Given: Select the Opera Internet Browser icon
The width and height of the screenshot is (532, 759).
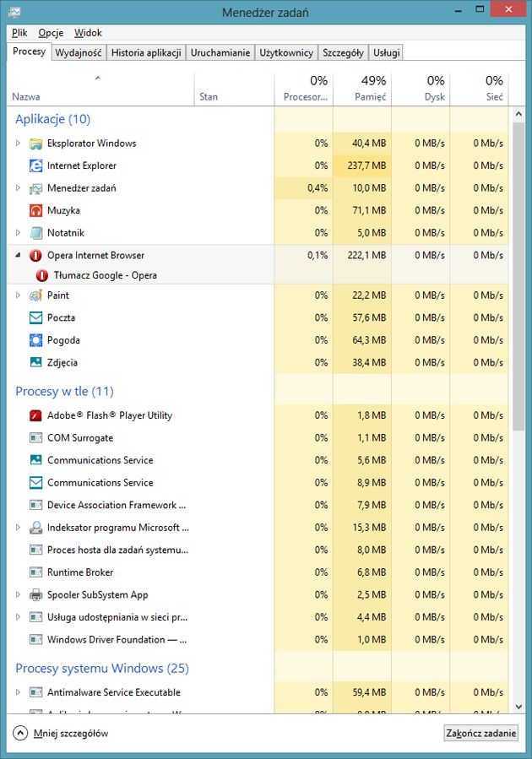Looking at the screenshot, I should click(35, 255).
